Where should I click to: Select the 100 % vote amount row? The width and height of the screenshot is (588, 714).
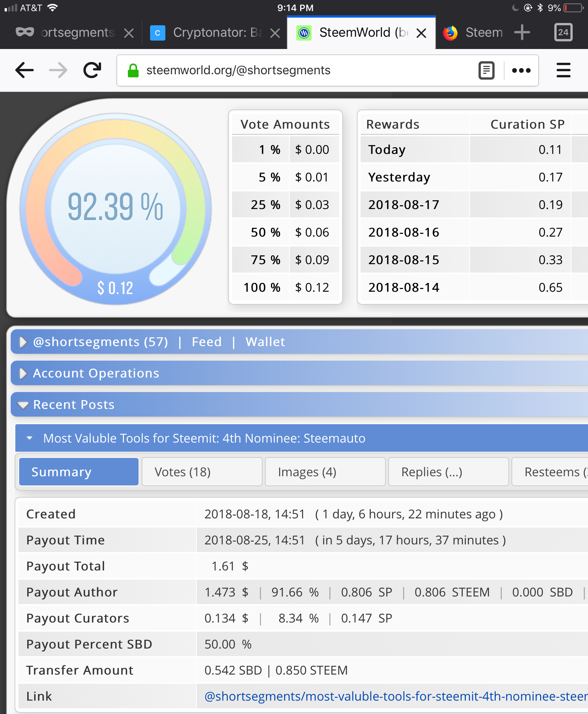(x=286, y=288)
